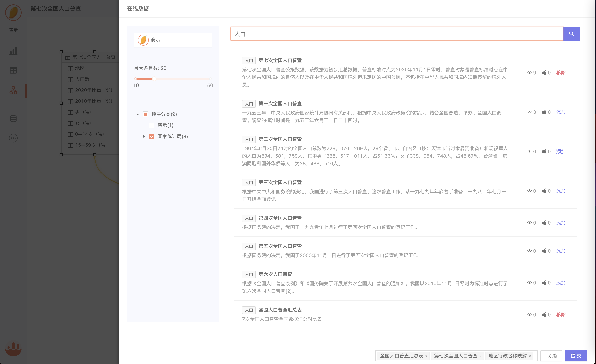Click the views eye icon for 第二次全国人口普查

coord(529,151)
